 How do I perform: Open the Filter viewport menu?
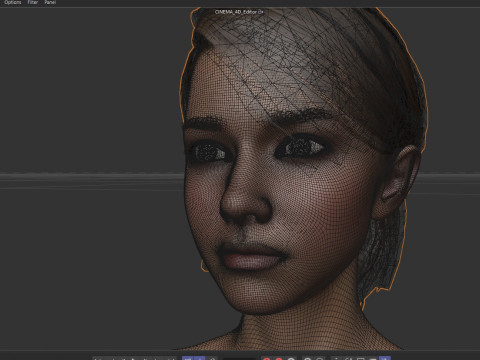point(33,2)
